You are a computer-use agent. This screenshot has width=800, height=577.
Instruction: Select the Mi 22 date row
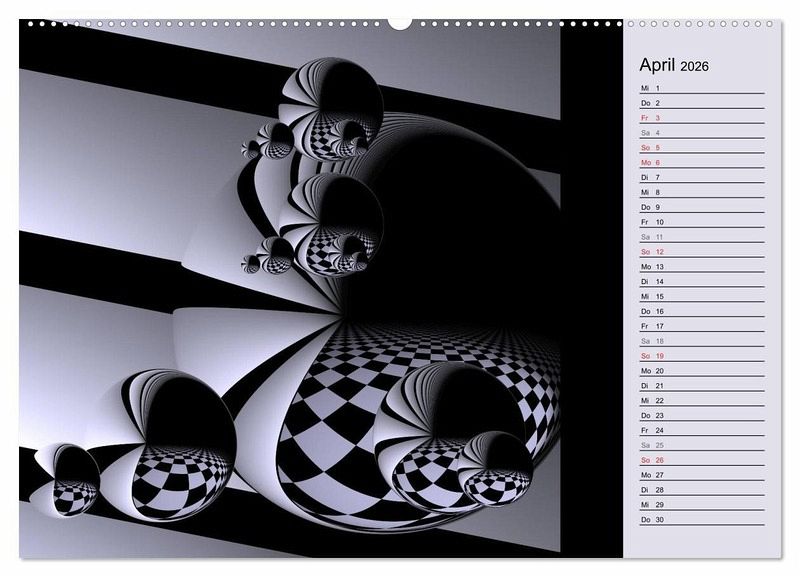click(701, 400)
